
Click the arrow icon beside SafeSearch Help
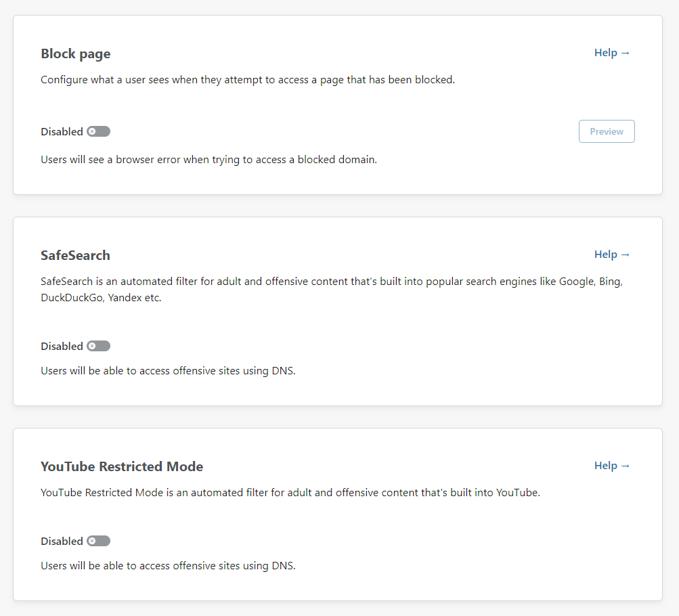pos(626,255)
